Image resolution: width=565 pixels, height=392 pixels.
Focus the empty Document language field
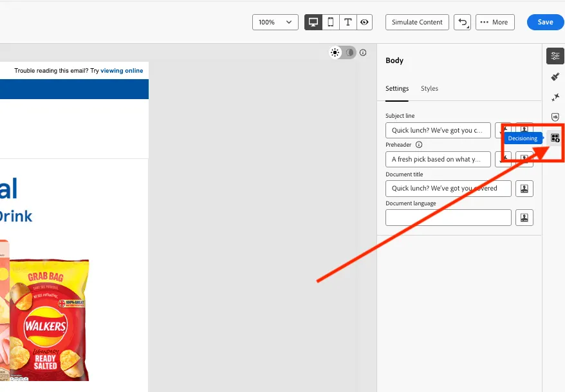point(449,218)
